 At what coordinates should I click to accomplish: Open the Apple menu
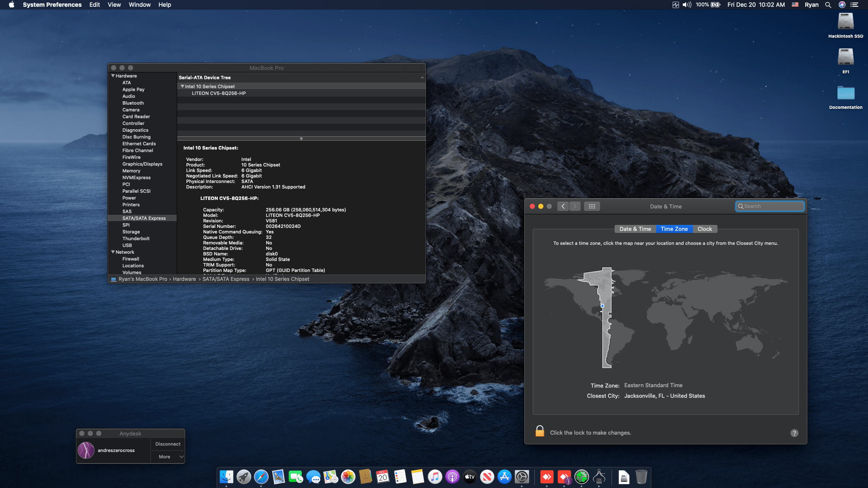(11, 5)
